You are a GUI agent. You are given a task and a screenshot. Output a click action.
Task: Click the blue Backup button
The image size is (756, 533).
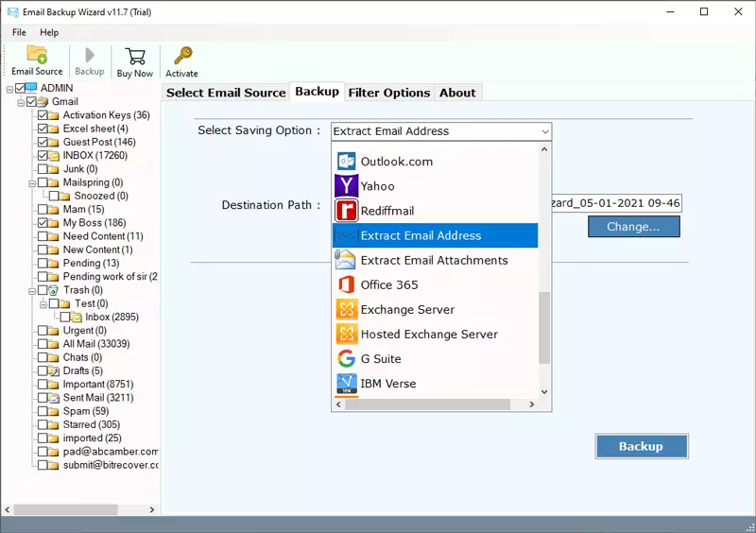(x=642, y=446)
